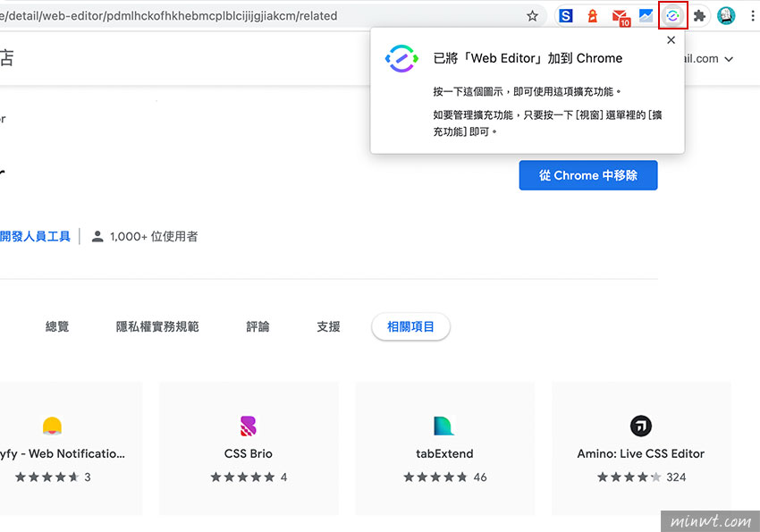Click the Amino rating count 324

click(x=676, y=477)
